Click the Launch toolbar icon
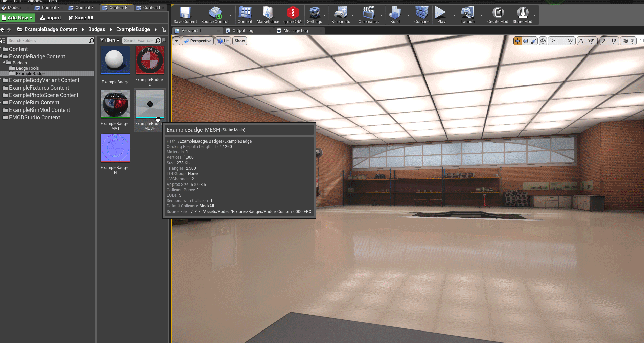 [x=467, y=15]
